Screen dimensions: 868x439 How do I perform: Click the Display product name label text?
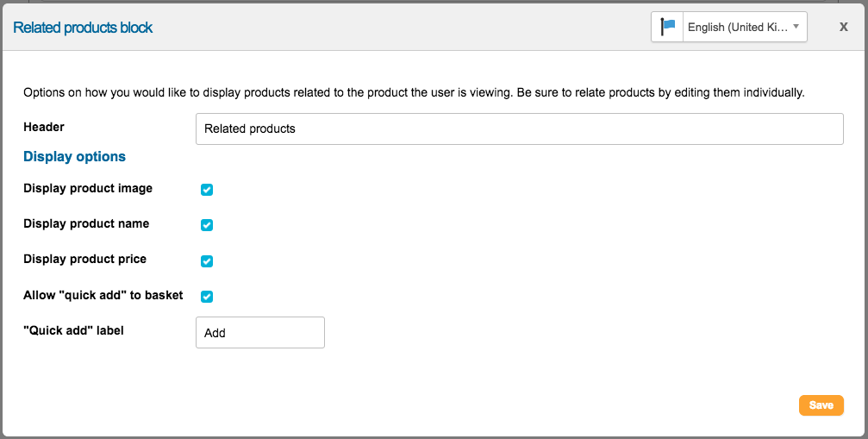click(x=86, y=223)
